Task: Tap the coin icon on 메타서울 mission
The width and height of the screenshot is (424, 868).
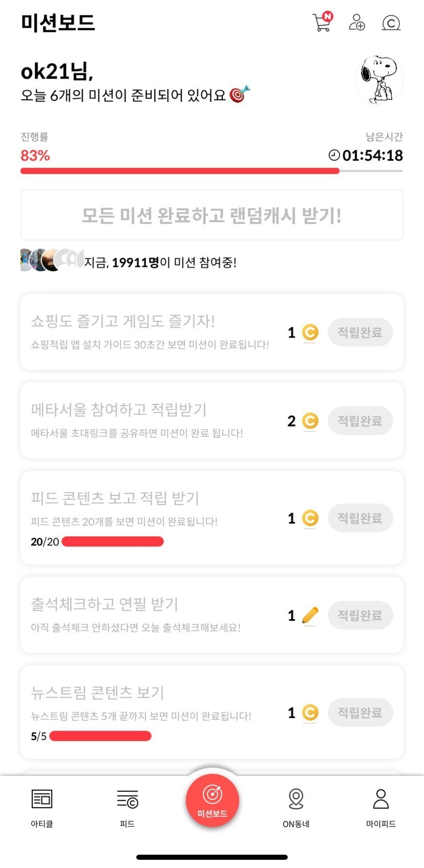Action: 310,421
